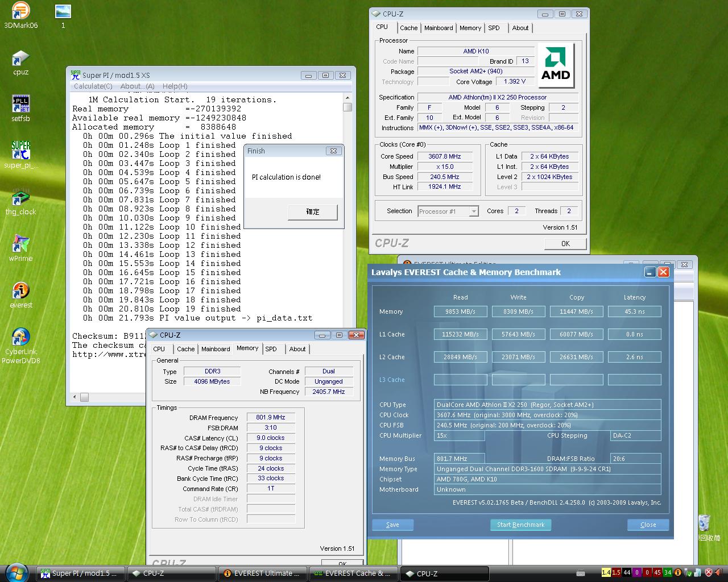Select Memory tab in top CPU-Z window
This screenshot has height=582, width=728.
(x=470, y=28)
